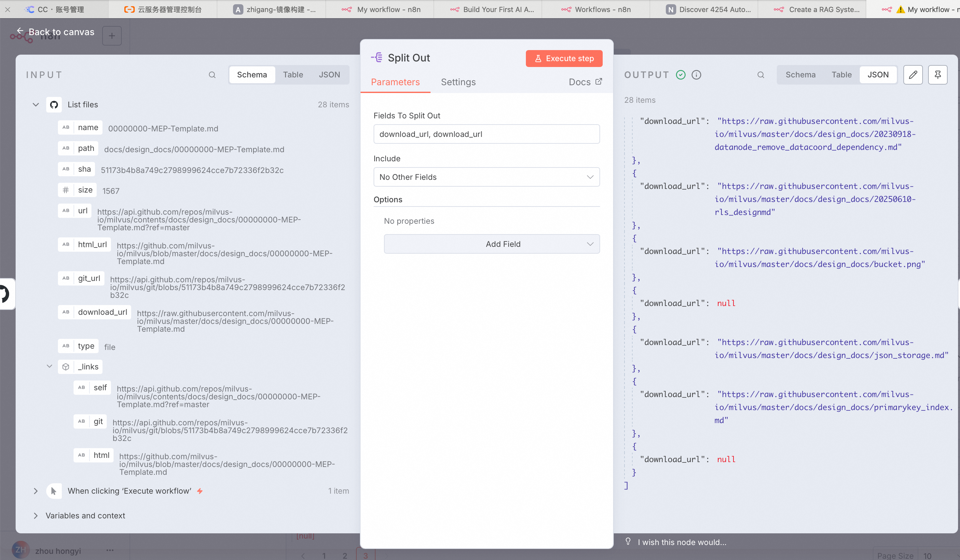This screenshot has width=960, height=560.
Task: Click the pencil edit output icon
Action: (913, 75)
